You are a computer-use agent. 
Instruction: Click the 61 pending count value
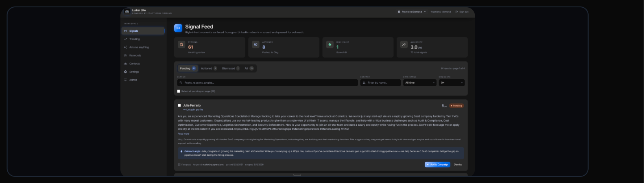191,47
